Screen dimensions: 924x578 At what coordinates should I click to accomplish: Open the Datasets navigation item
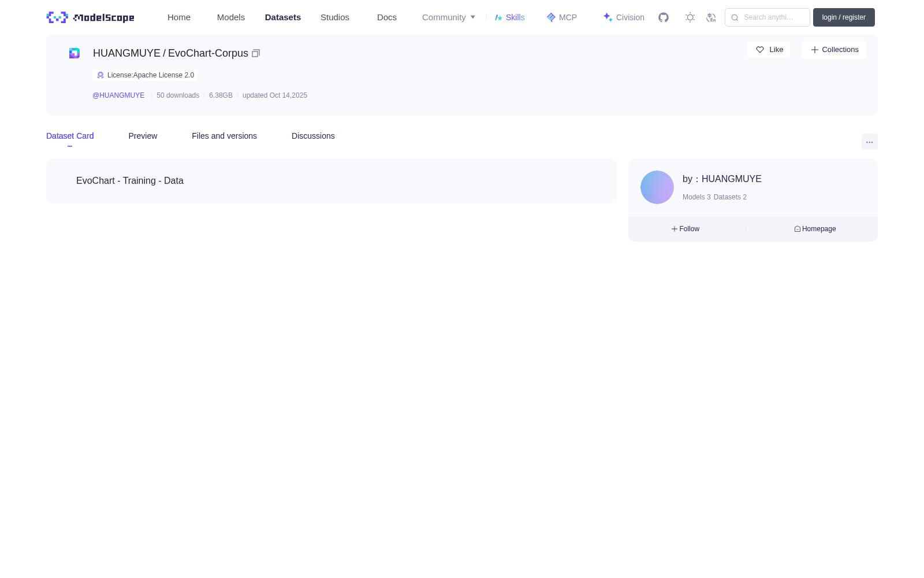tap(283, 17)
